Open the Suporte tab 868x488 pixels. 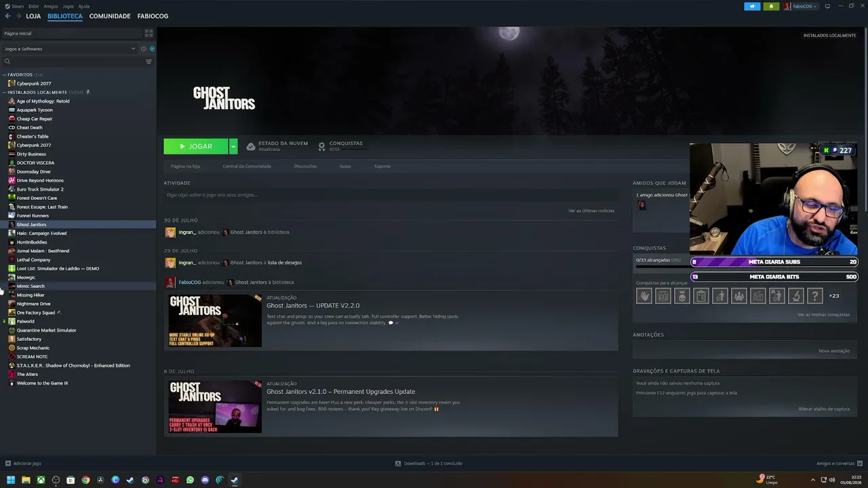[382, 166]
